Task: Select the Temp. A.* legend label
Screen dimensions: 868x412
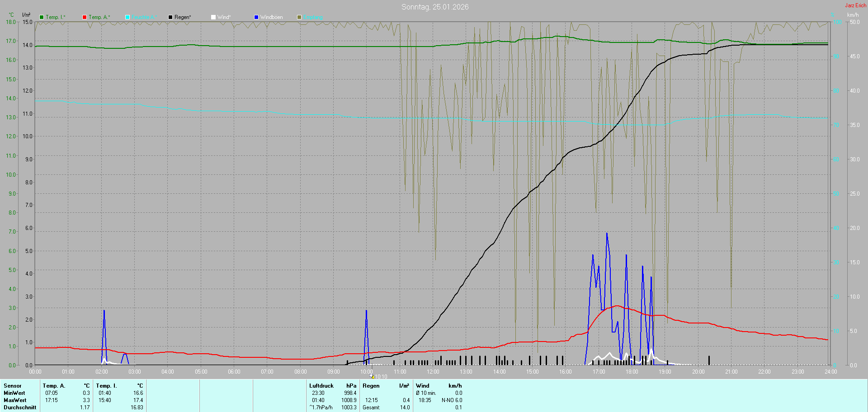Action: (99, 17)
